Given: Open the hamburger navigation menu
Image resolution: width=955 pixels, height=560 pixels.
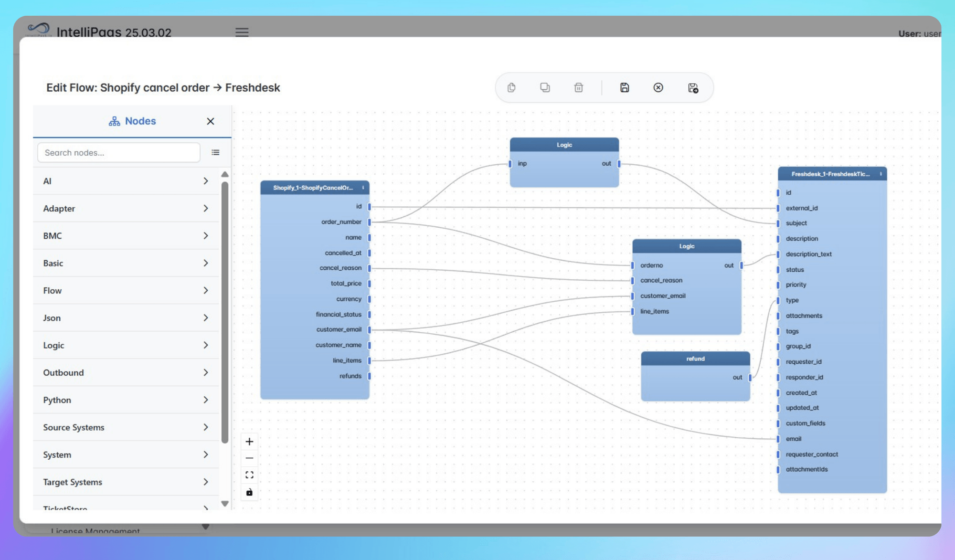Looking at the screenshot, I should 242,32.
